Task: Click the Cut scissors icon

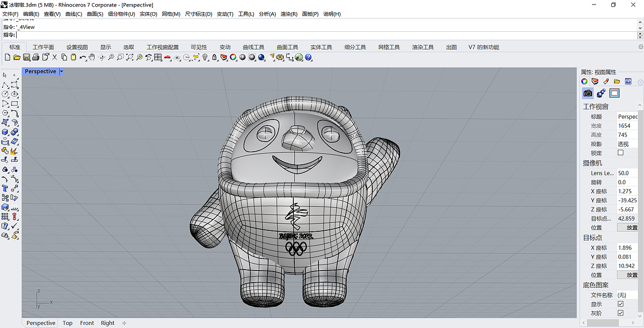Action: tap(54, 57)
